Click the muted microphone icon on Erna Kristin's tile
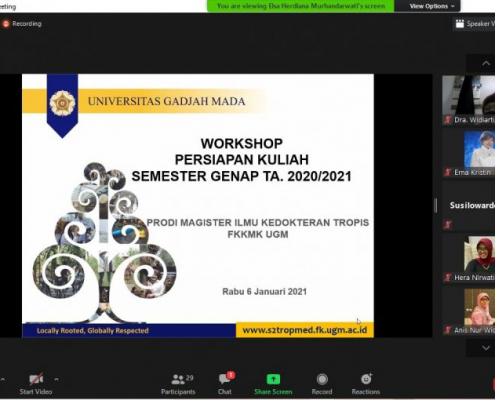The image size is (495, 400). 447,172
